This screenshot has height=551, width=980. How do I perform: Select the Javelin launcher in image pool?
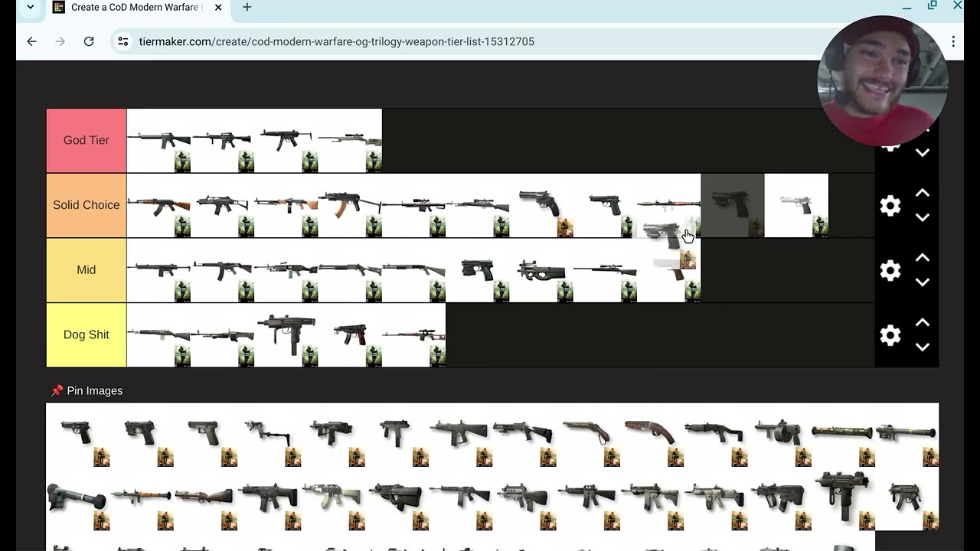point(78,498)
